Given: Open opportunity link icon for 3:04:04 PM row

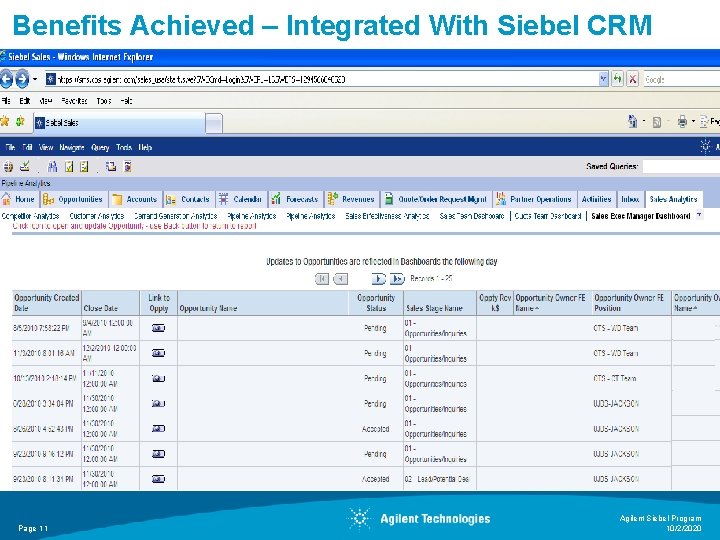Looking at the screenshot, I should coord(158,404).
